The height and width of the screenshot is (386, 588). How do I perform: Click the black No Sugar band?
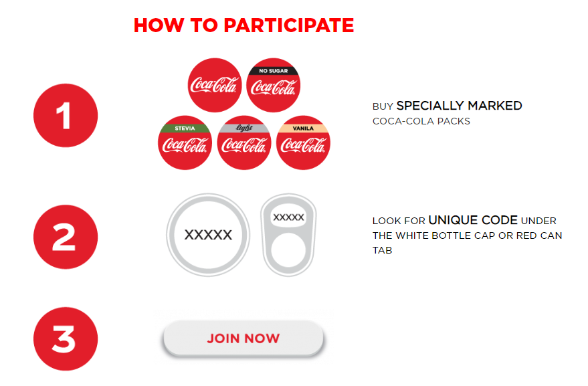tap(273, 70)
